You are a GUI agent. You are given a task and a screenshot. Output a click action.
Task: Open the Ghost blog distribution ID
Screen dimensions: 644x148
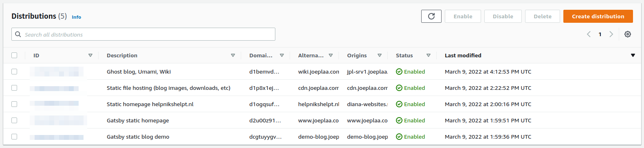[57, 72]
